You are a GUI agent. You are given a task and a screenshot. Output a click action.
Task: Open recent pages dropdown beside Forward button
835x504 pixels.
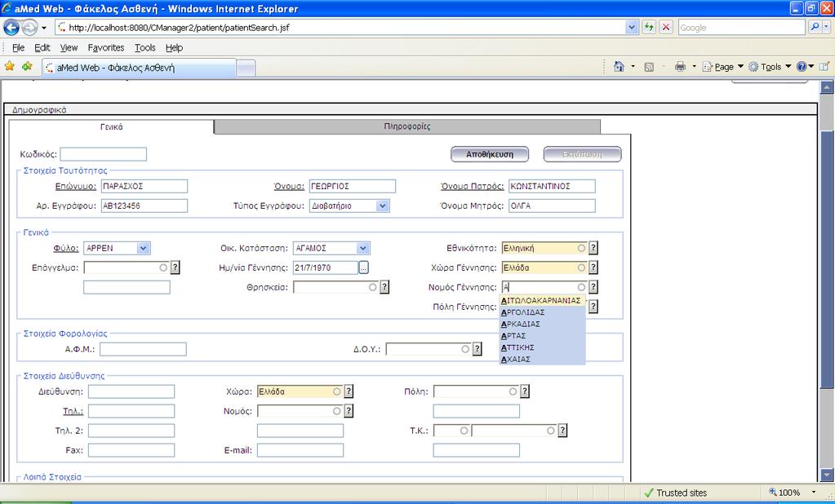point(44,28)
